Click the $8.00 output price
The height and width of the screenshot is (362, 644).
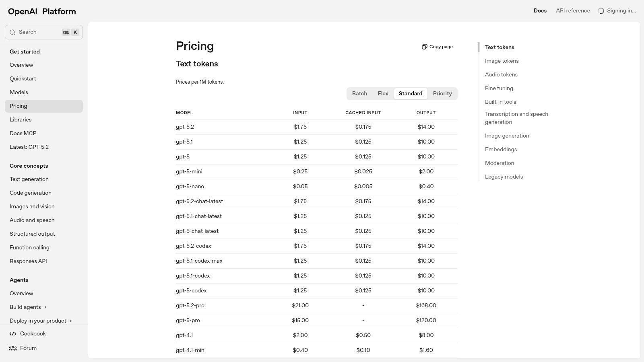[426, 335]
